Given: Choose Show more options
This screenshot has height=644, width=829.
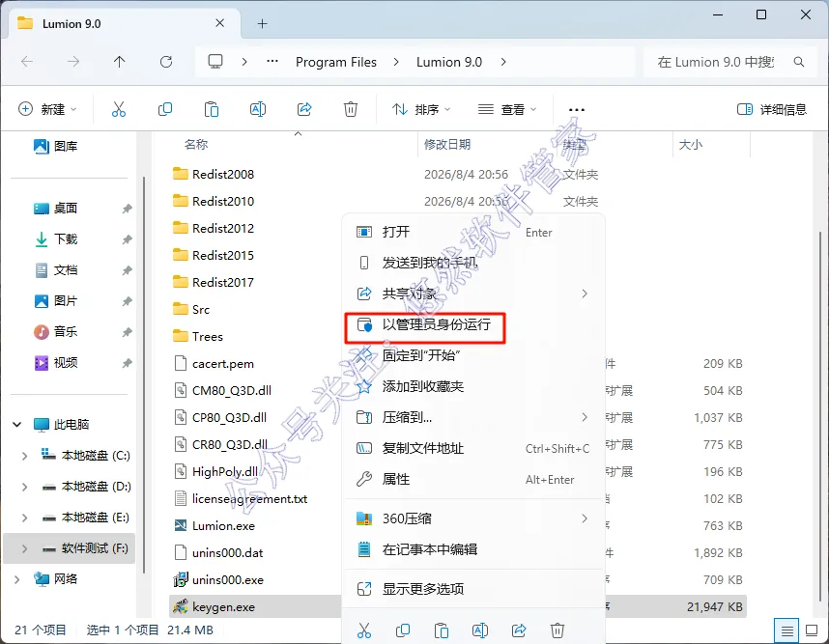Looking at the screenshot, I should click(472, 589).
